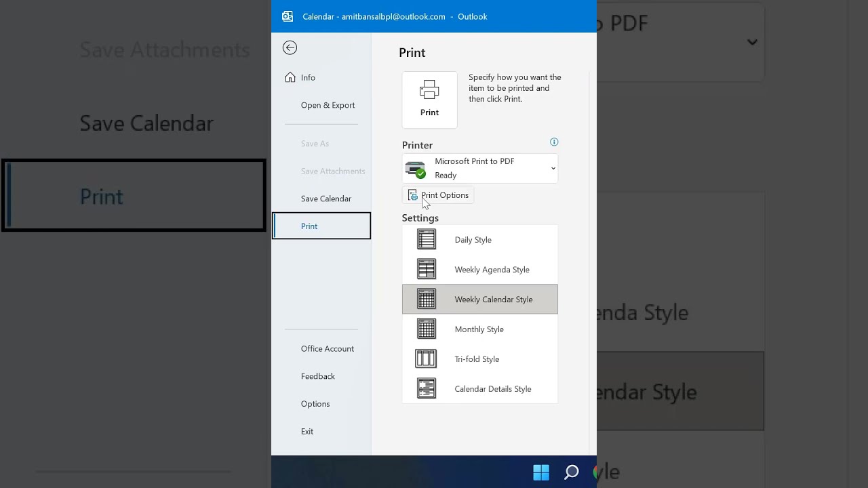The height and width of the screenshot is (488, 868).
Task: Click the Tri-fold Style label
Action: [477, 359]
